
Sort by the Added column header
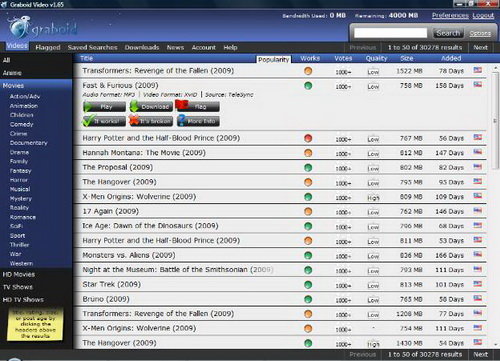[451, 58]
